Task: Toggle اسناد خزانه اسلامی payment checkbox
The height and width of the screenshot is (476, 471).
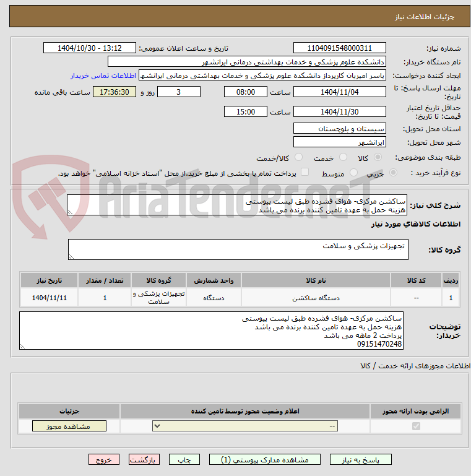Action: pos(305,172)
